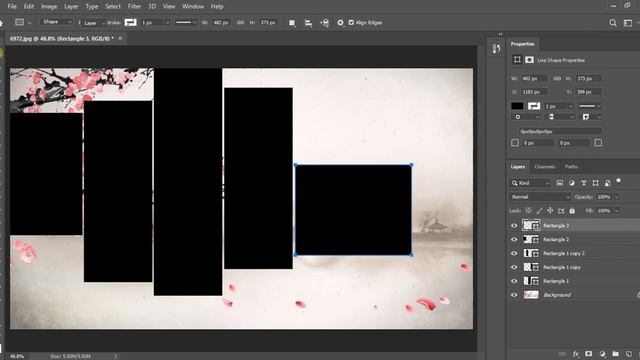Toggle the layer filtering switch
The width and height of the screenshot is (640, 360).
pos(619,181)
